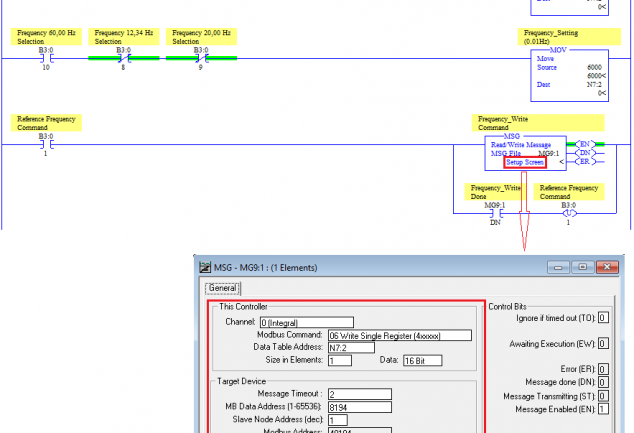Switch to the General tab
This screenshot has width=634, height=433.
point(222,288)
